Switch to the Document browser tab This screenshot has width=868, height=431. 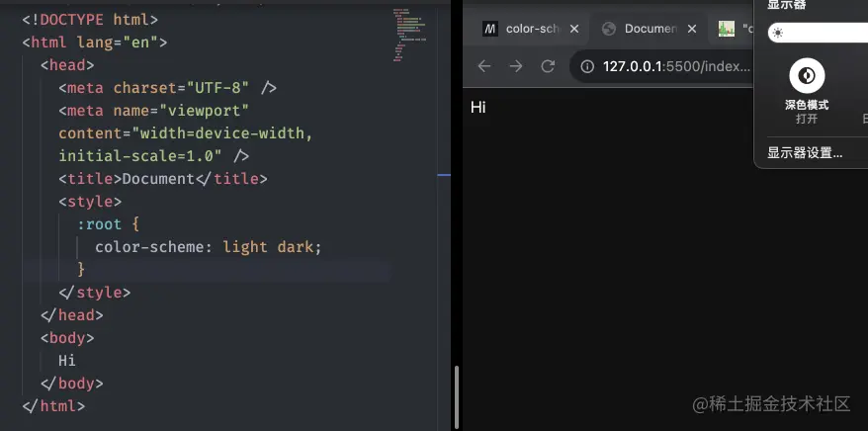[650, 29]
